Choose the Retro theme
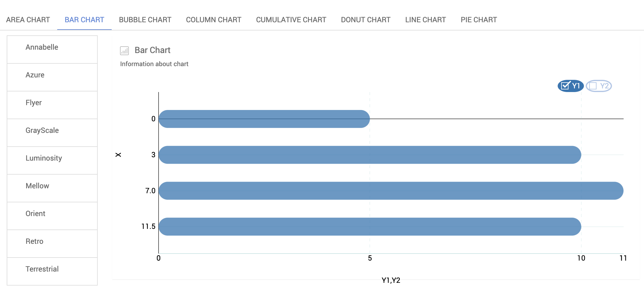This screenshot has height=295, width=644. tap(52, 242)
